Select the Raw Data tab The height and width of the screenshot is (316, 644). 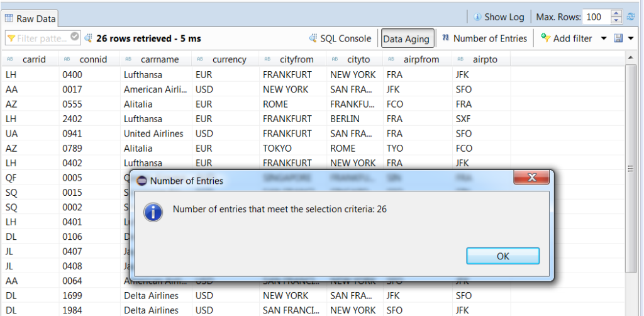[30, 18]
